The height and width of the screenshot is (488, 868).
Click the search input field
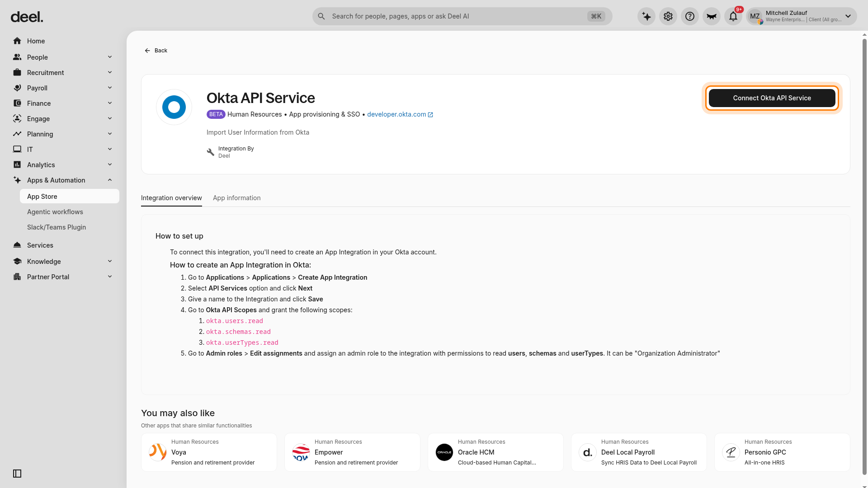462,16
